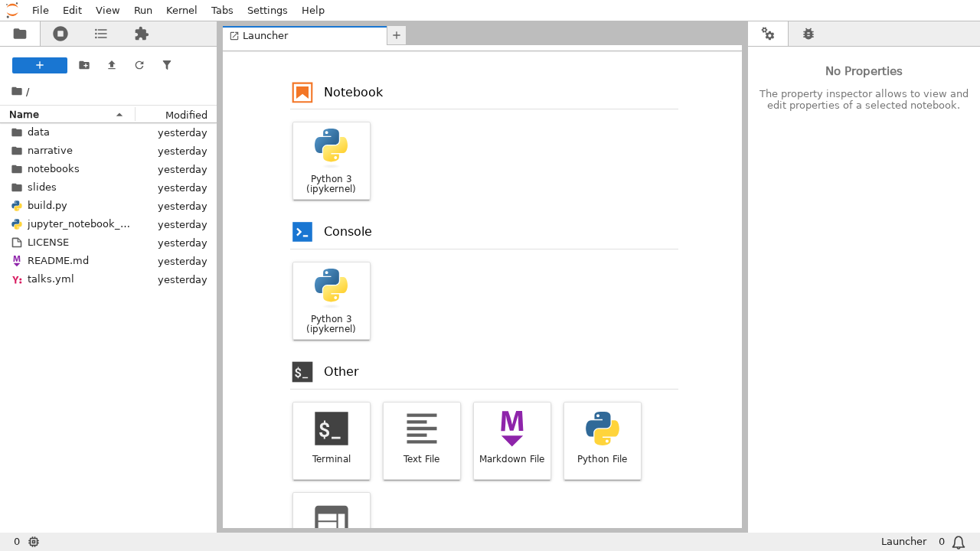Click the data folder's yesterday date
This screenshot has height=551, width=980.
[182, 132]
